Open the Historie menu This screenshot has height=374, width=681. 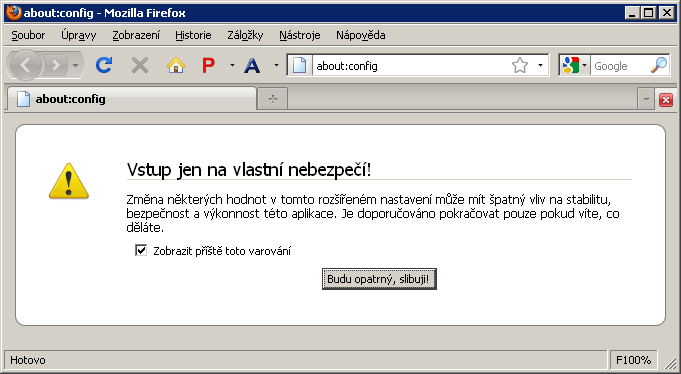[x=193, y=35]
